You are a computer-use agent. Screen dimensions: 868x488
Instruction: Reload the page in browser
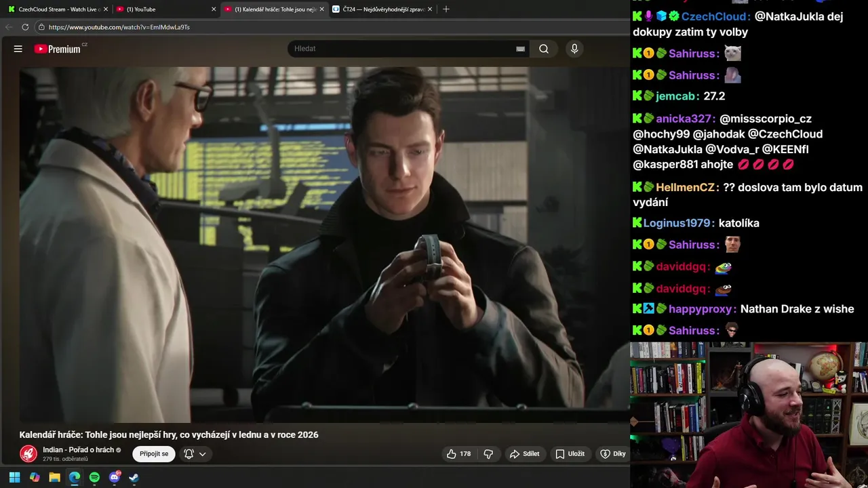point(25,27)
